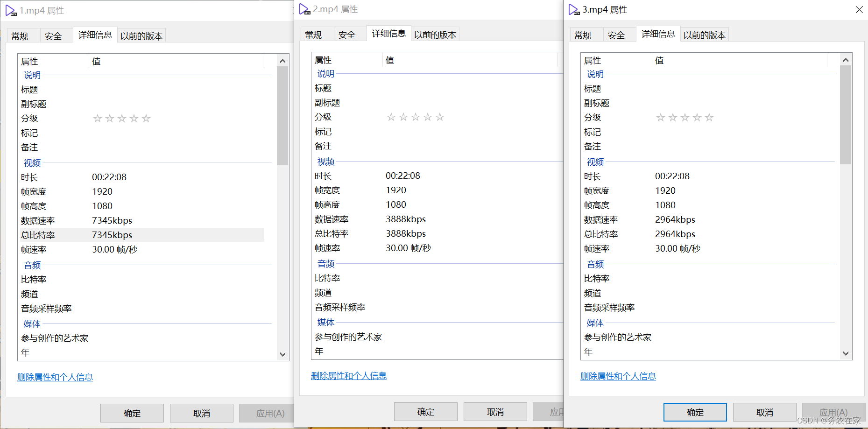Click 删除属性和个人信息 link in 1.mp4 window
Viewport: 868px width, 429px height.
[55, 377]
